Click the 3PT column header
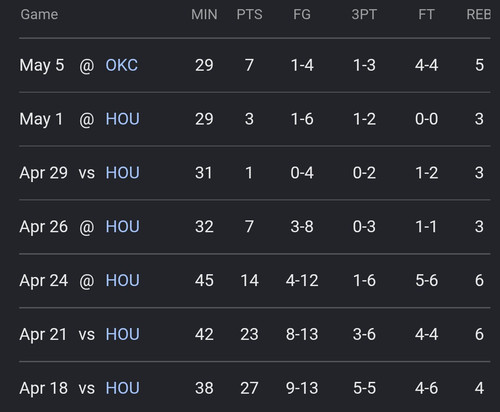This screenshot has height=412, width=500. click(364, 14)
